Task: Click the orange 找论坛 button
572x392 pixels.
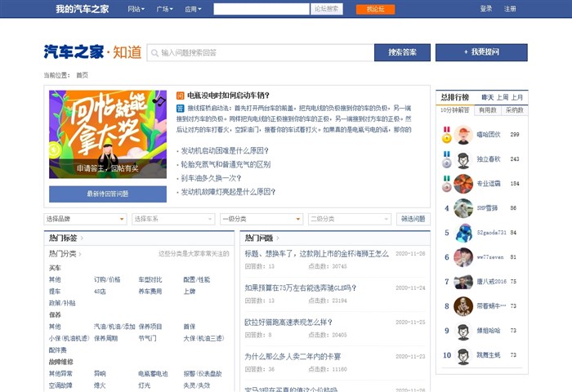Action: point(375,9)
